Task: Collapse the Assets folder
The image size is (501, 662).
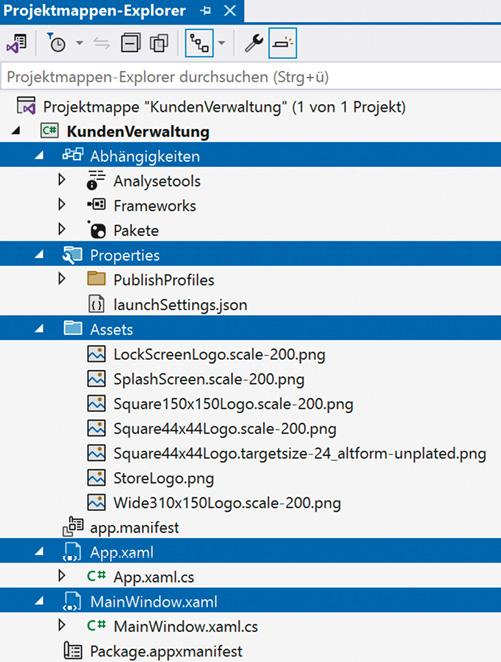Action: pos(39,329)
